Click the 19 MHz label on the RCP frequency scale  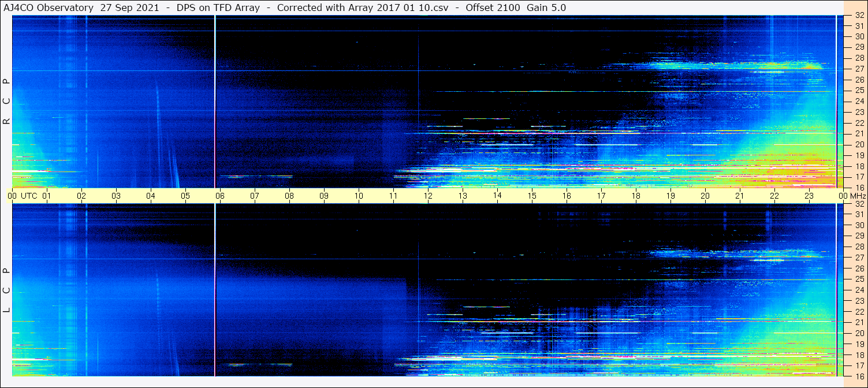[x=859, y=155]
